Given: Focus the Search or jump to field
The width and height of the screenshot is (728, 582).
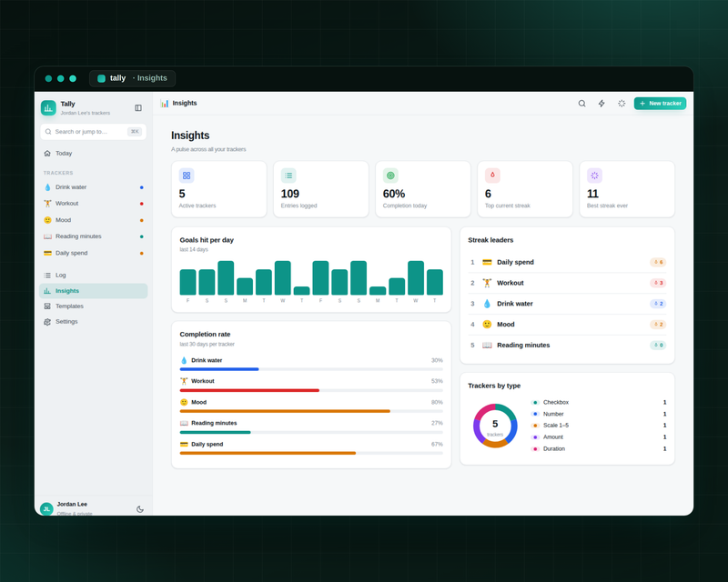Looking at the screenshot, I should point(94,132).
